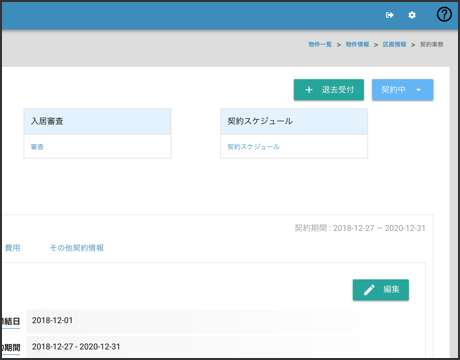Open the 区画情報 breadcrumb link
This screenshot has width=460, height=360.
click(x=394, y=44)
